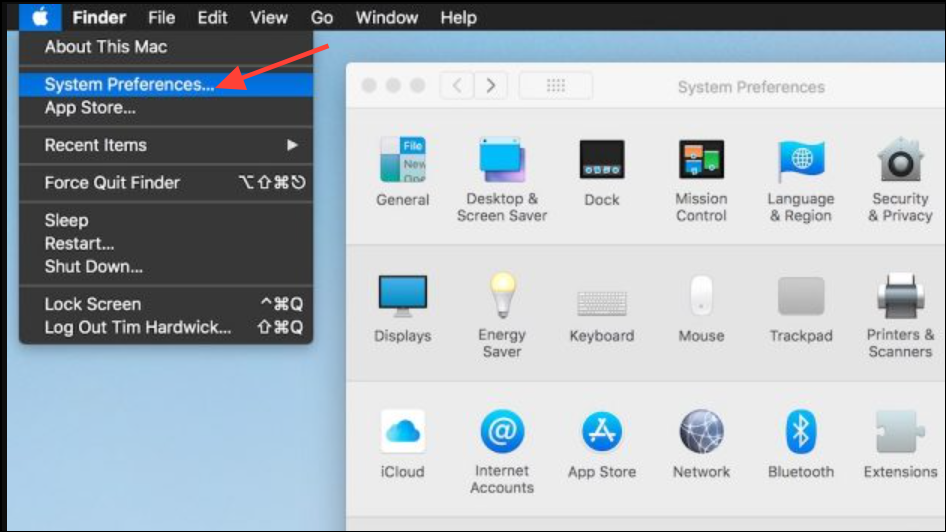Go forward in System Preferences

pos(490,86)
